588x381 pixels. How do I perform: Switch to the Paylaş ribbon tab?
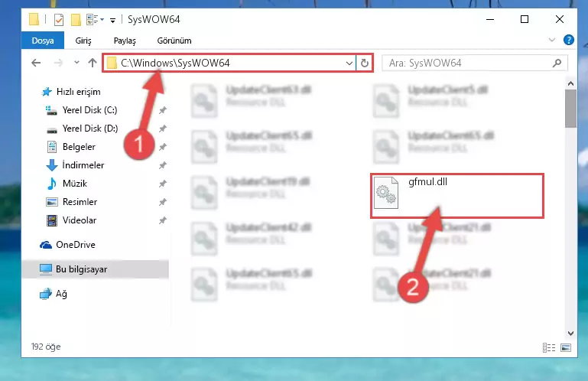pos(125,41)
